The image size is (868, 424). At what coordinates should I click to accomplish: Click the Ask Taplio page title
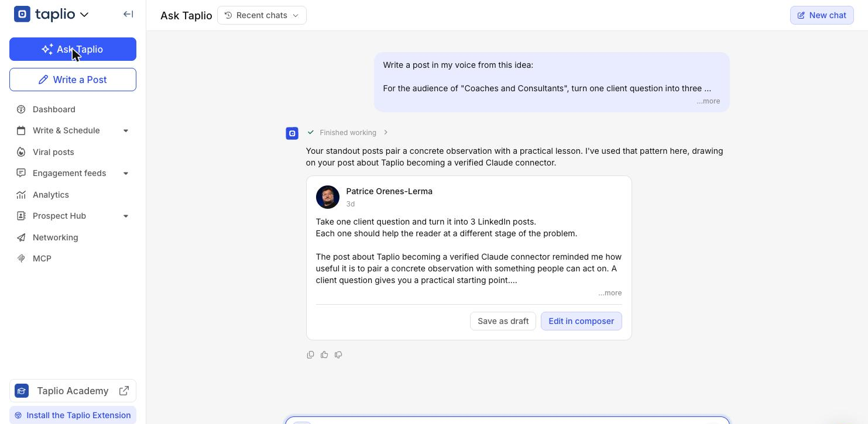click(186, 15)
